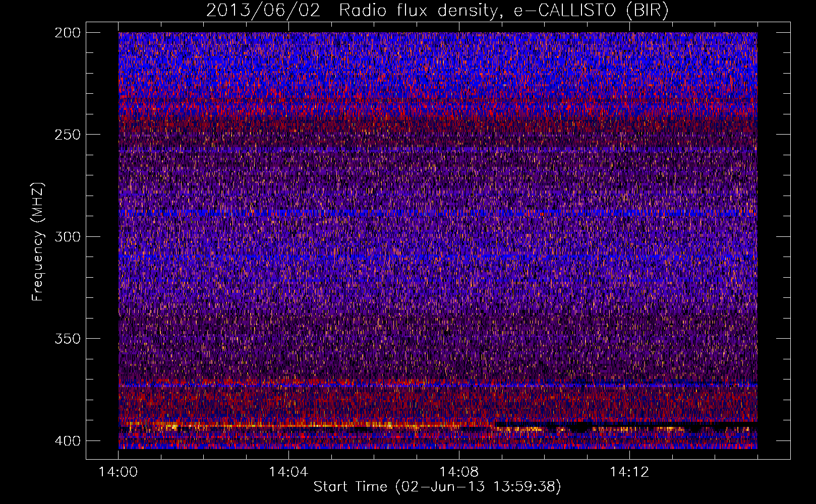Click the 200 frequency tick label
The height and width of the screenshot is (504, 816).
point(67,33)
